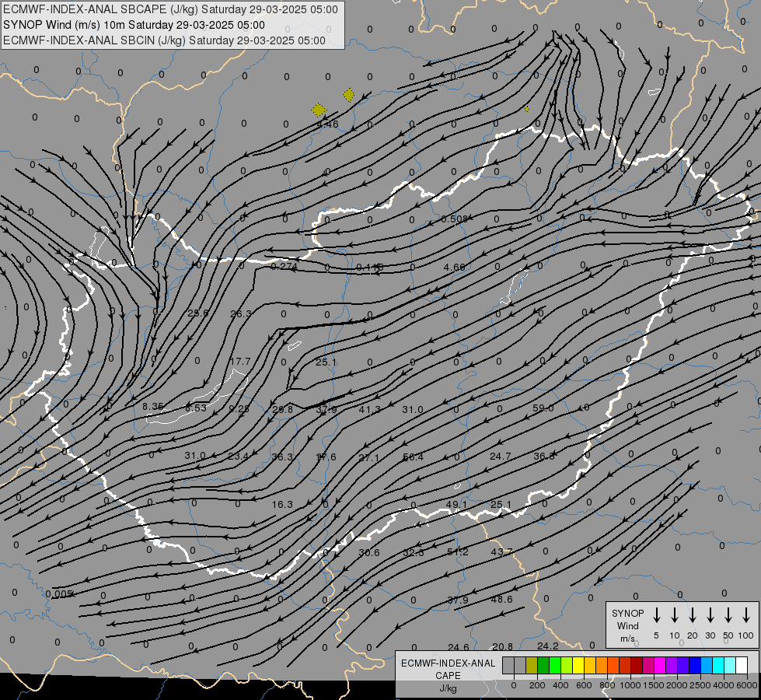Viewport: 761px width, 700px height.
Task: Click the 0.005 CAPE value
Action: 59,593
